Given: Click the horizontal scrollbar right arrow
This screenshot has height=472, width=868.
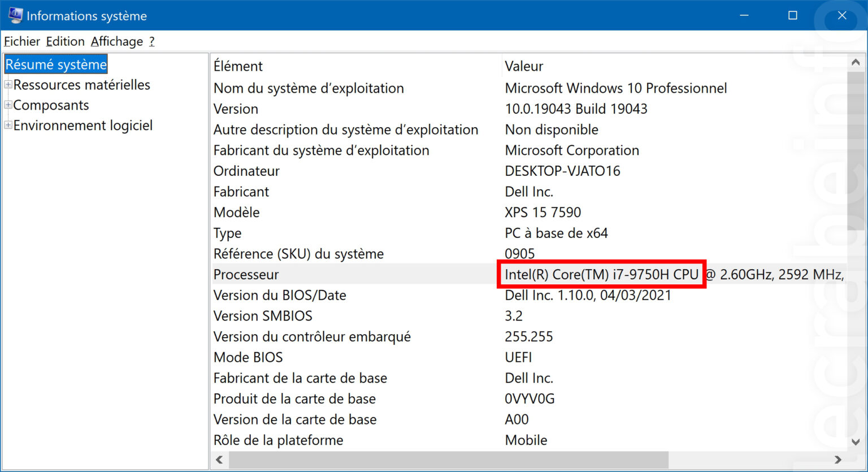Looking at the screenshot, I should [838, 460].
